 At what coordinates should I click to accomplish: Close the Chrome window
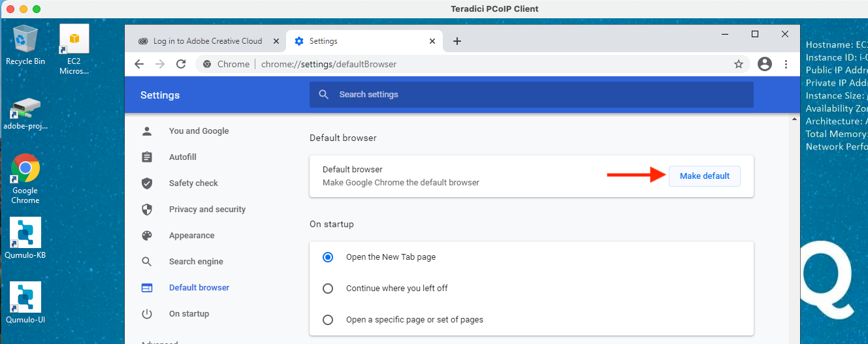[785, 34]
